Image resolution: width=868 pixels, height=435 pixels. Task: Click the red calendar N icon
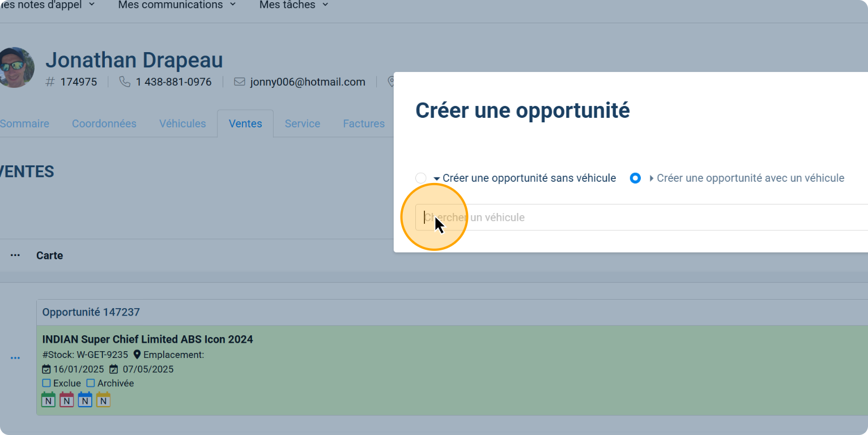[x=66, y=400]
